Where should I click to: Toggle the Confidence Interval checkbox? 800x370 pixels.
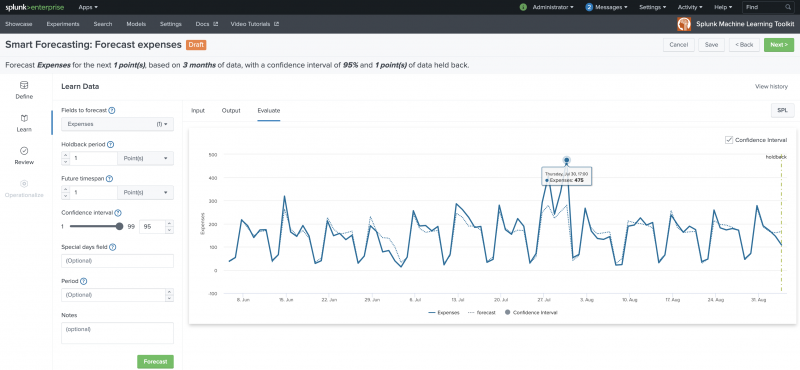coord(729,140)
